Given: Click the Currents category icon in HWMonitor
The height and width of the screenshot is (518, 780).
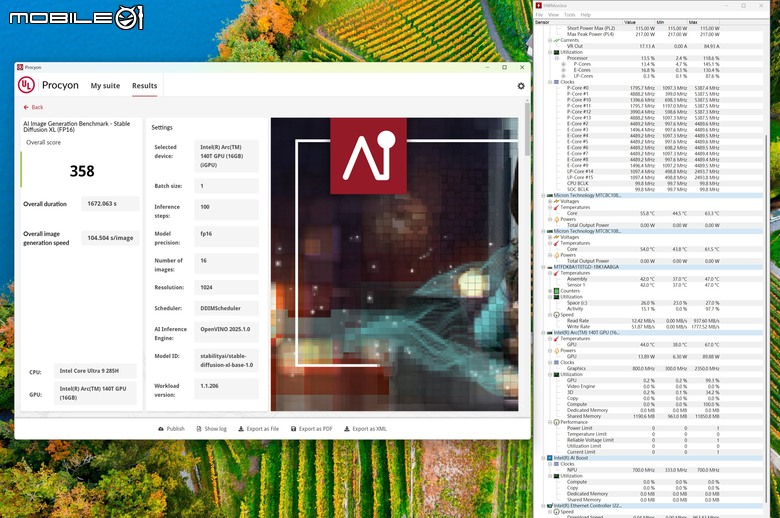Looking at the screenshot, I should (557, 40).
